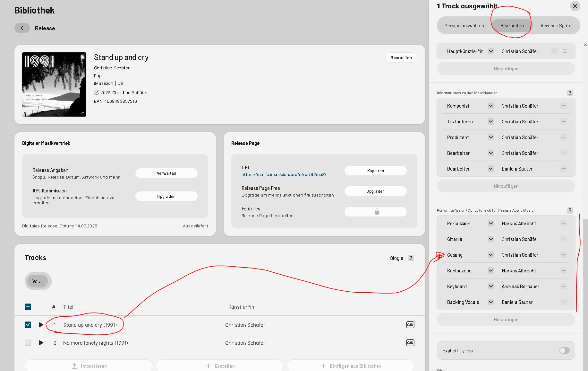This screenshot has height=371, width=588.
Task: Click drag handle for Hauptkünstler*in row
Action: coord(565,51)
